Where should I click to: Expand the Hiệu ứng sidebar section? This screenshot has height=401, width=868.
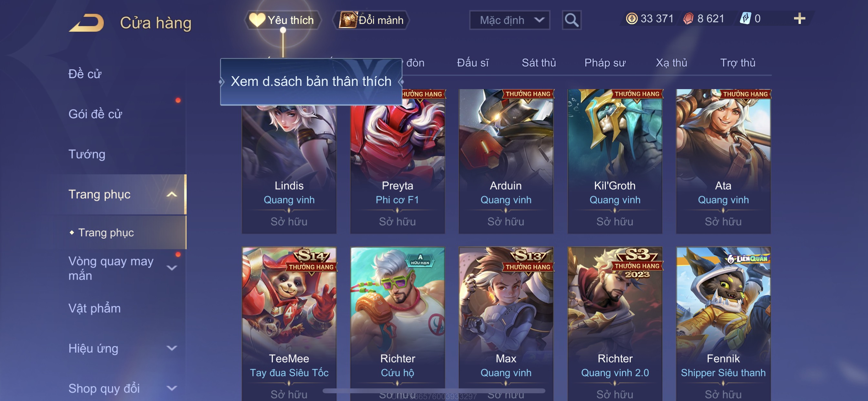point(172,348)
